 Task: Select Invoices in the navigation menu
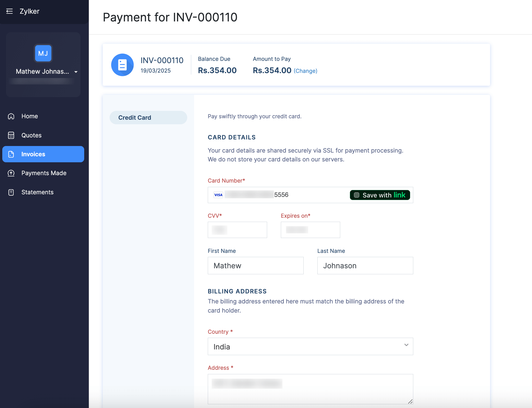tap(33, 154)
